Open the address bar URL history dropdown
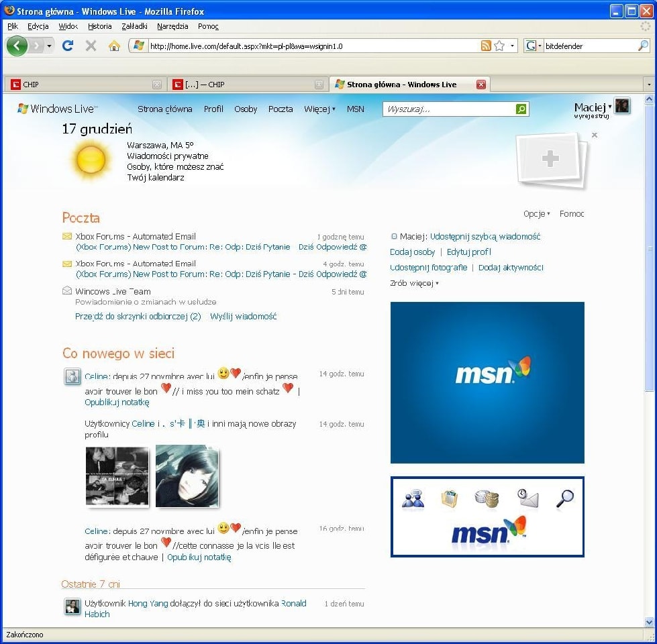 tap(512, 46)
